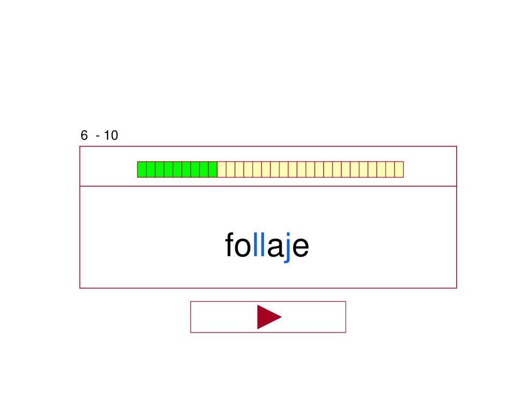Click empty space right of the play arrow inside button

(314, 317)
